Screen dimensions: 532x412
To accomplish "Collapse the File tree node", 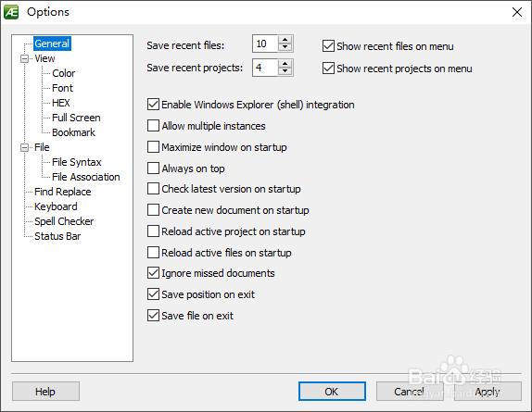I will (24, 148).
